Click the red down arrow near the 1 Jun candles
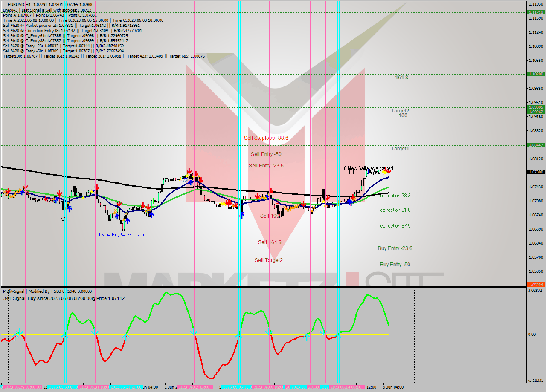The width and height of the screenshot is (546, 392). (x=189, y=172)
